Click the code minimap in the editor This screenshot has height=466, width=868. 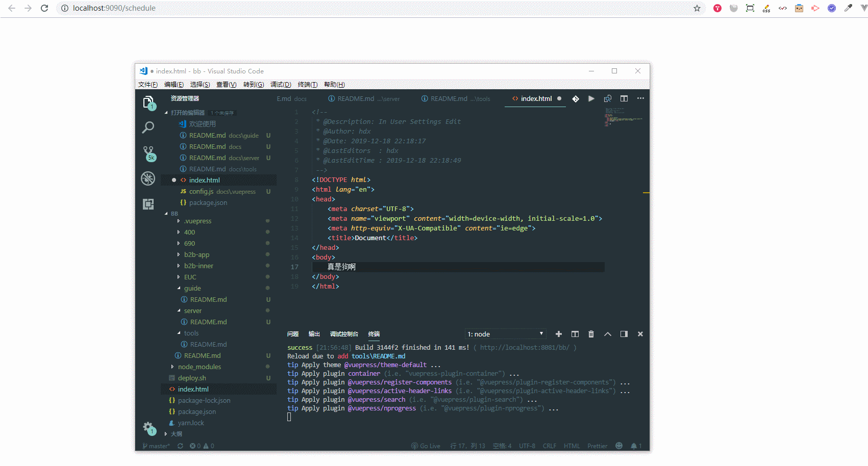(x=624, y=117)
